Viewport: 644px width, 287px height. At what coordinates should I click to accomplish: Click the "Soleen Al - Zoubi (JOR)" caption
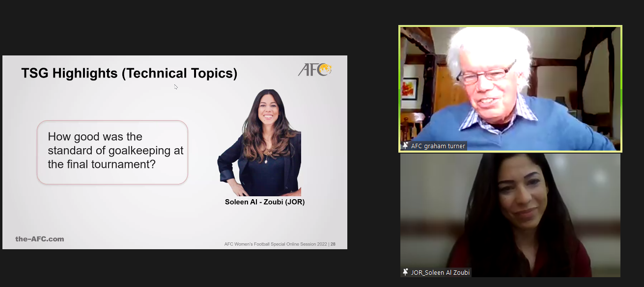265,202
